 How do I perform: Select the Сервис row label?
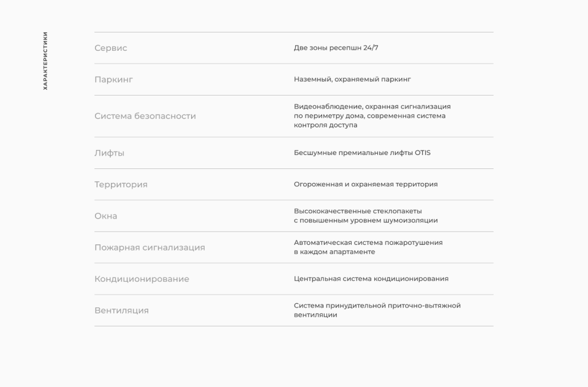(111, 48)
